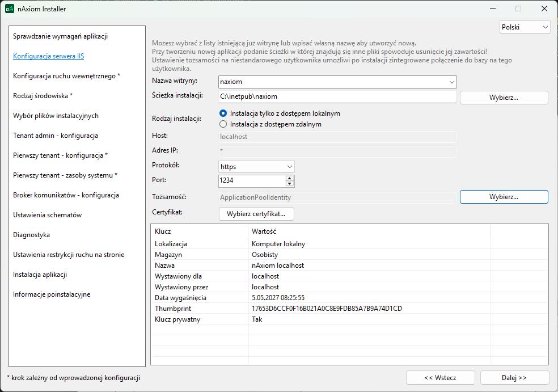Click the Thumbprint key cell
Image resolution: width=558 pixels, height=392 pixels.
(x=173, y=309)
